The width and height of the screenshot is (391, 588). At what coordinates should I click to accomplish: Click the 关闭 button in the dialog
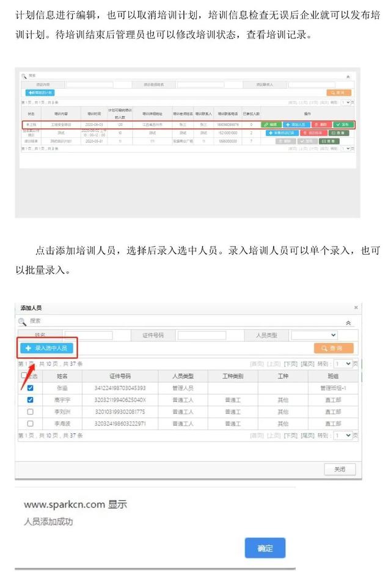pyautogui.click(x=339, y=469)
